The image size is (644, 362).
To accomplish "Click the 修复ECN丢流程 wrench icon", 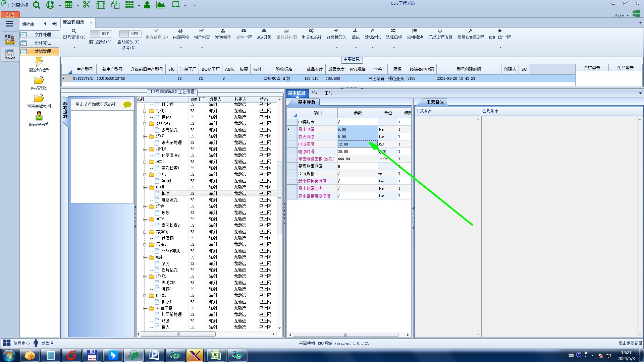I will click(x=470, y=31).
